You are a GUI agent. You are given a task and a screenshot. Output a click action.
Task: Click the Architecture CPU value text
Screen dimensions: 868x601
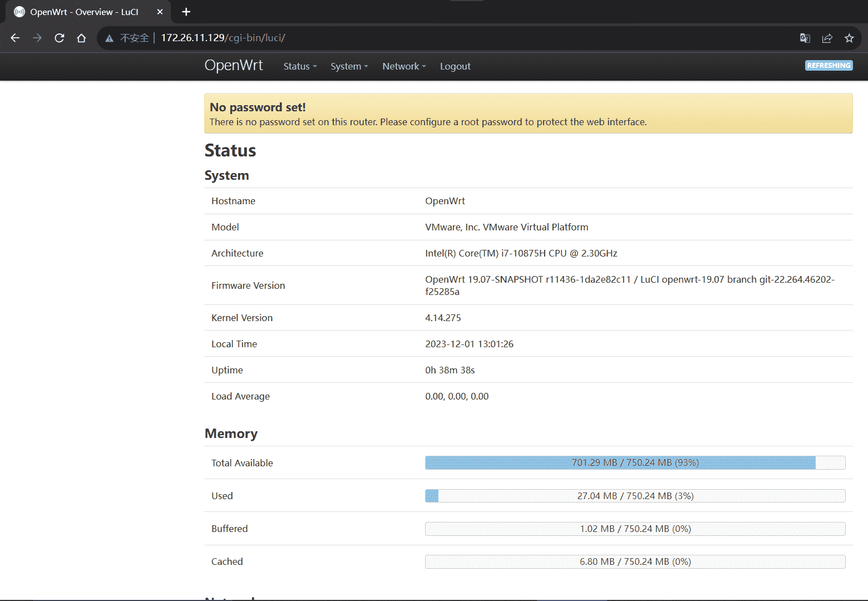521,253
